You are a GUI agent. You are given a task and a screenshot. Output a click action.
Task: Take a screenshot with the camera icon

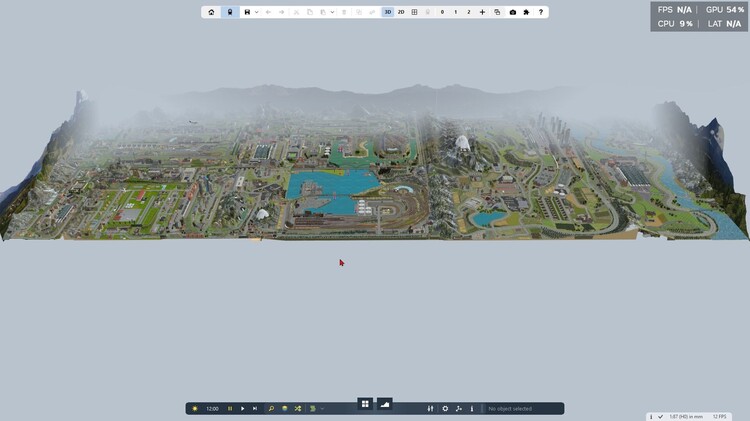[513, 12]
